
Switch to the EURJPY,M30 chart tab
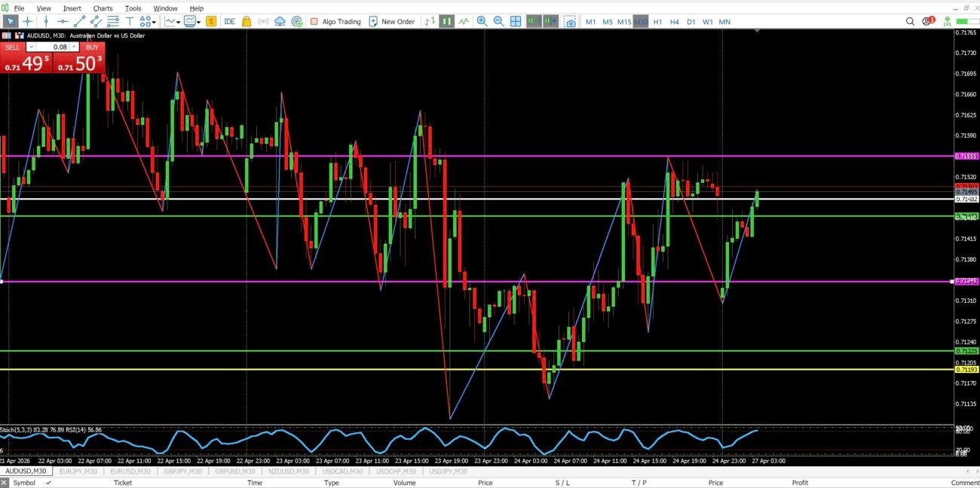pos(78,471)
